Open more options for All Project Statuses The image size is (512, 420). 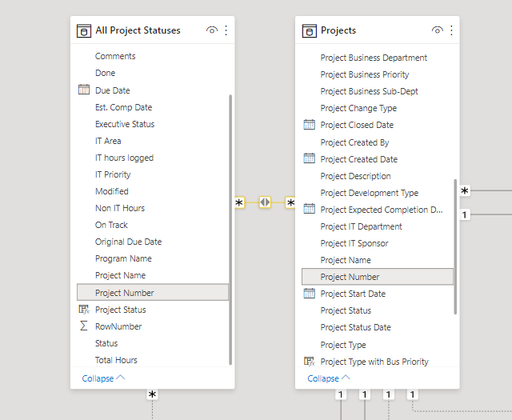[226, 30]
